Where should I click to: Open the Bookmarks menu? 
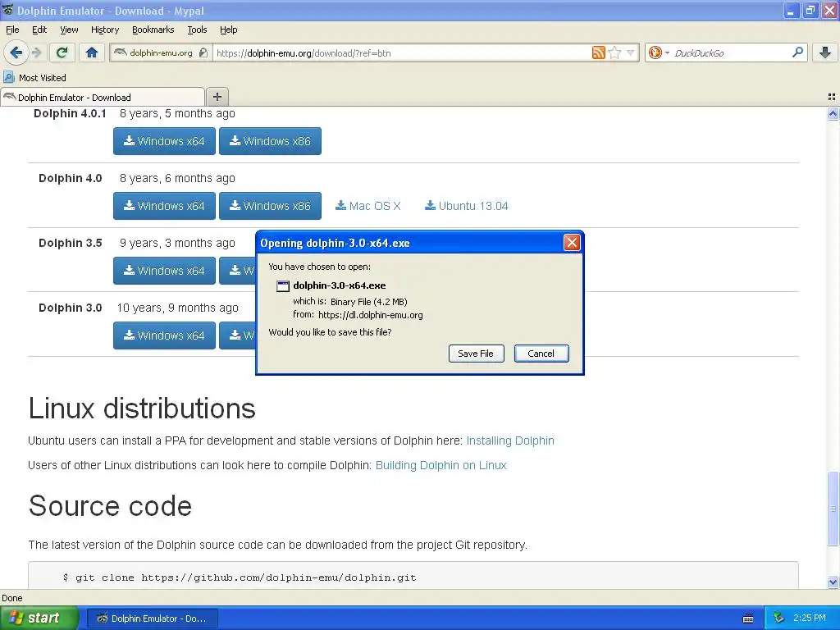153,30
